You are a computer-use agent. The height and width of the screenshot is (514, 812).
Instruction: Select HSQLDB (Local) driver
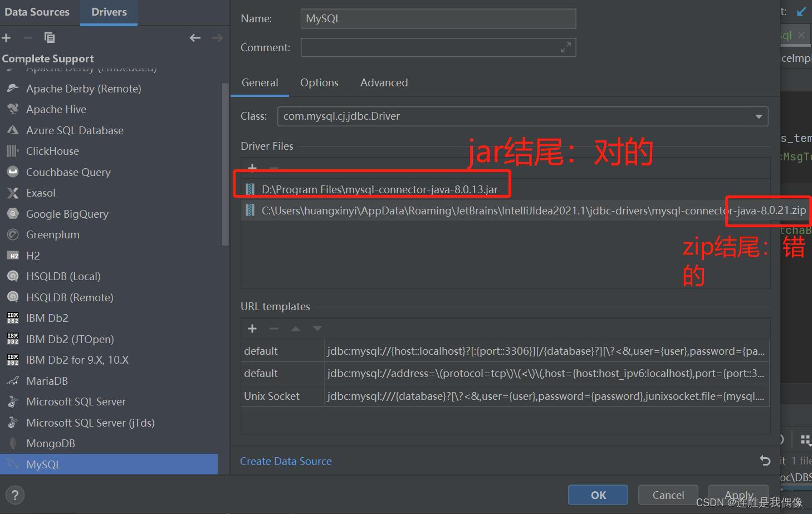[x=109, y=276]
